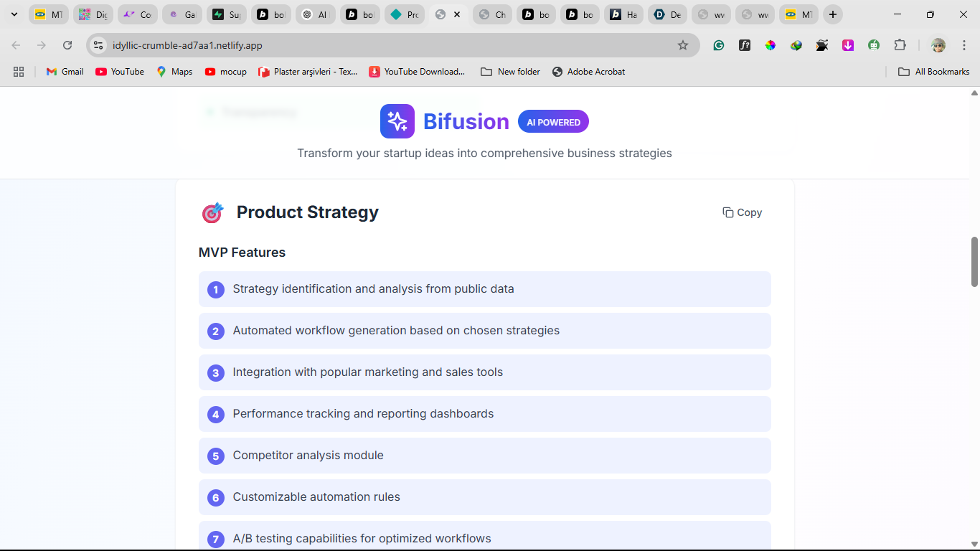The height and width of the screenshot is (551, 980).
Task: Open a new browser tab with plus button
Action: 832,14
